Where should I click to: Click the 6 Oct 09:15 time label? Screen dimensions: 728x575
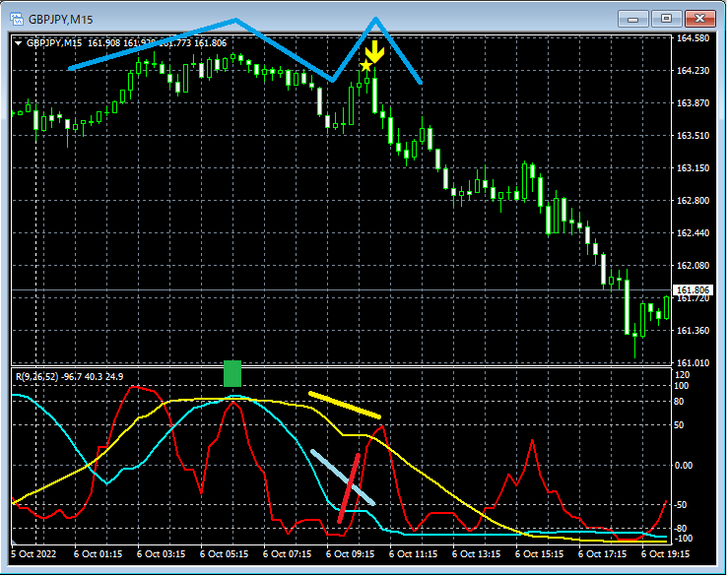(350, 554)
